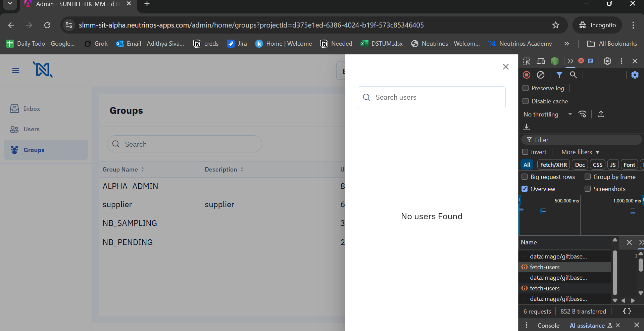Click the Search users input field

coord(432,97)
